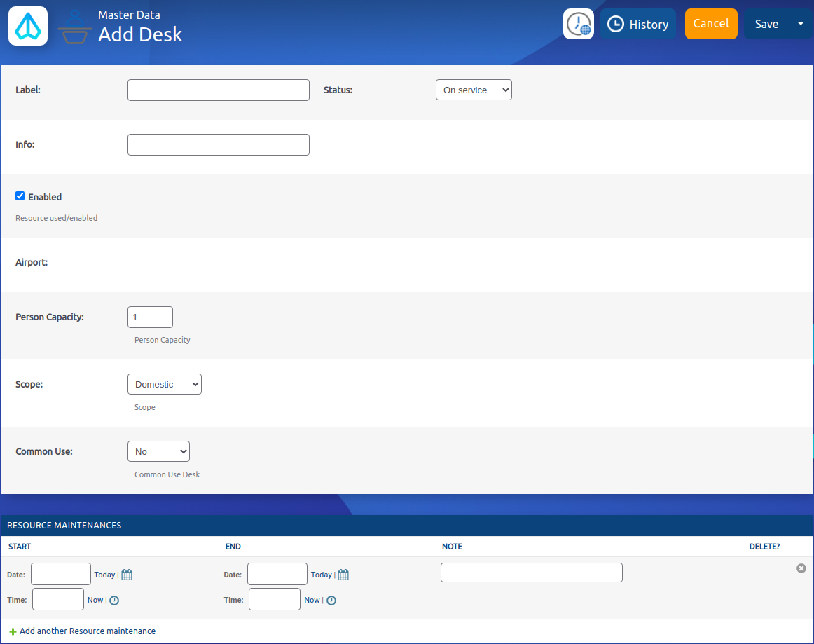Click clock icon beside End time

point(331,601)
